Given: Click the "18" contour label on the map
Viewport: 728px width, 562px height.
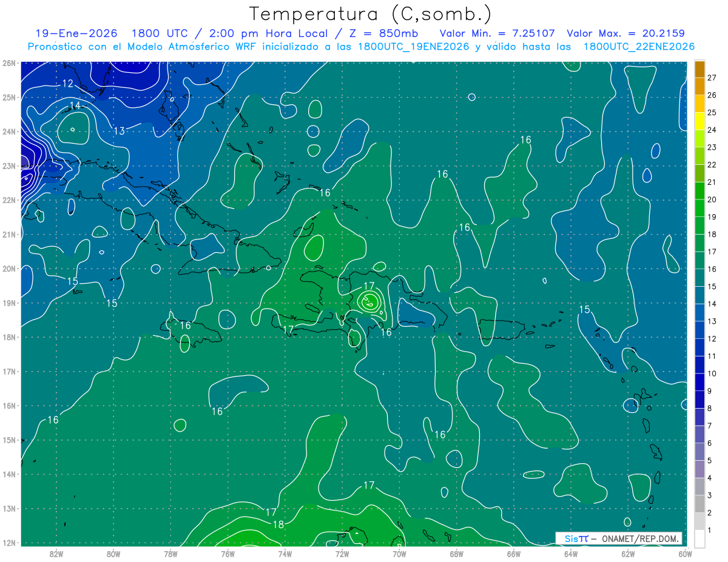Looking at the screenshot, I should [x=278, y=525].
